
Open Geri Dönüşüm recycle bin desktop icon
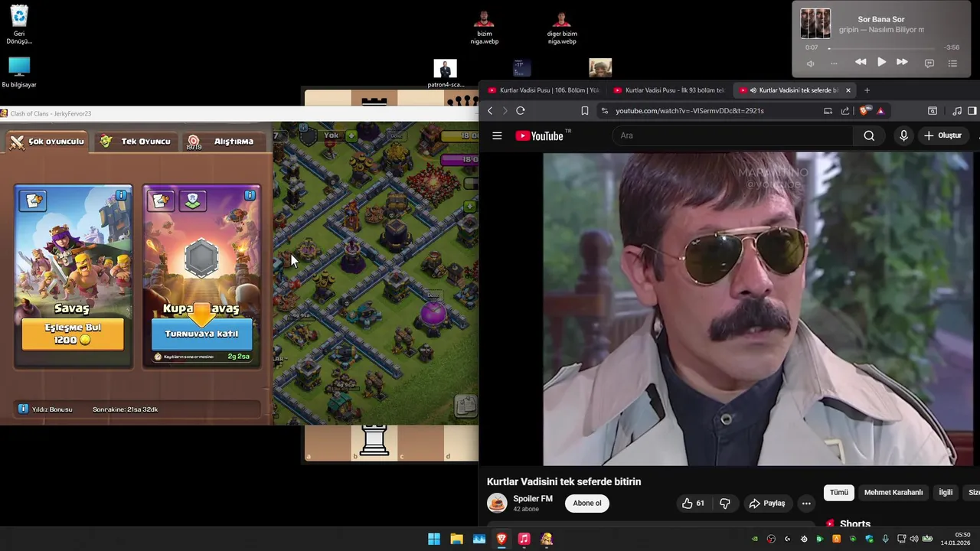[19, 25]
